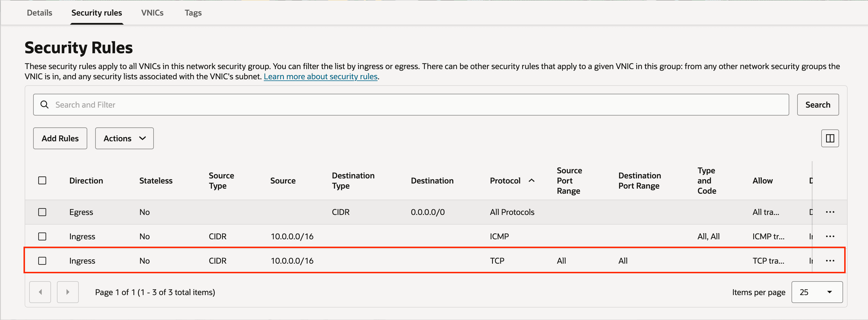
Task: Open the Tags tab
Action: point(193,13)
